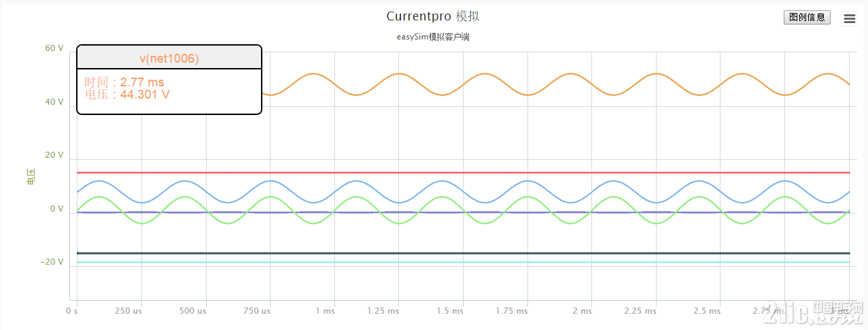868x330 pixels.
Task: Click the 1.75 ms x-axis tick label
Action: (x=512, y=311)
